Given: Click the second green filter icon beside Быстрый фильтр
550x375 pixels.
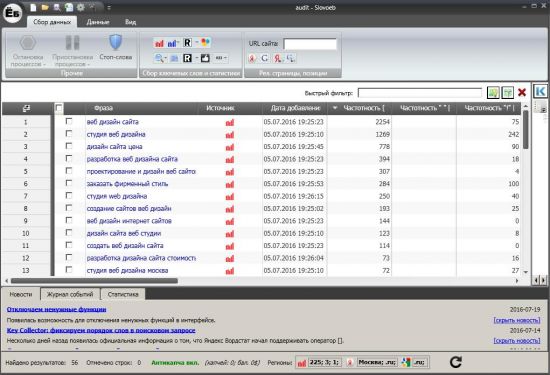Looking at the screenshot, I should pos(508,93).
